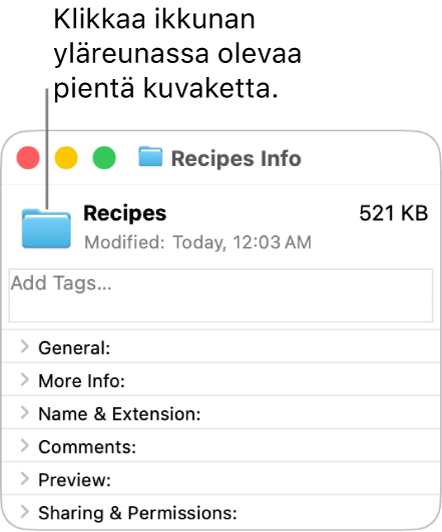Minimize window with the yellow button
Viewport: 442px width, 532px height.
coord(66,158)
